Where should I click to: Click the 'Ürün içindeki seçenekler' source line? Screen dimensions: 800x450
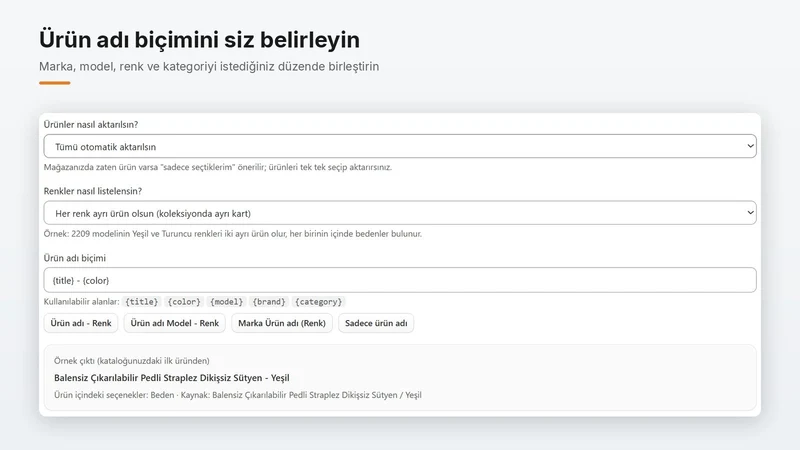[238, 395]
